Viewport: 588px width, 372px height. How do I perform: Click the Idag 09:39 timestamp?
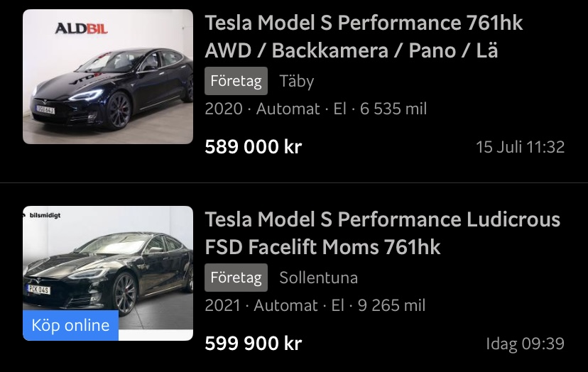click(525, 344)
